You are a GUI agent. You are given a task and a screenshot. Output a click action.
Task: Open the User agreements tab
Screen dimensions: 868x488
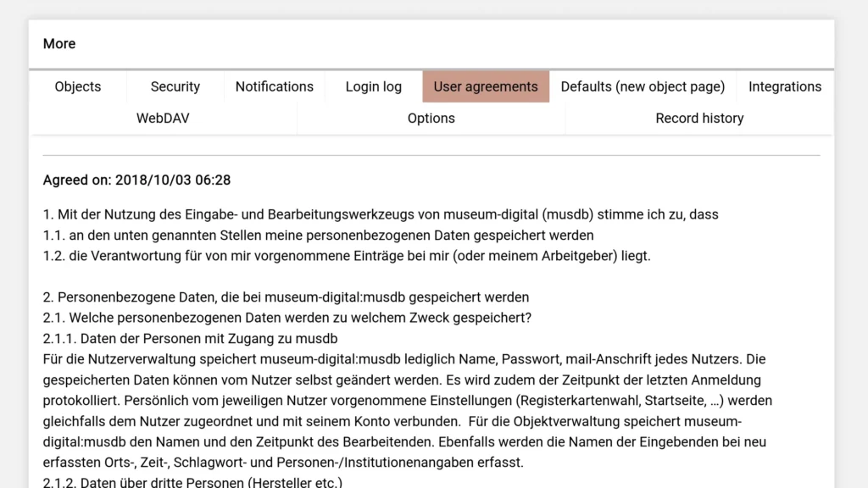tap(486, 86)
